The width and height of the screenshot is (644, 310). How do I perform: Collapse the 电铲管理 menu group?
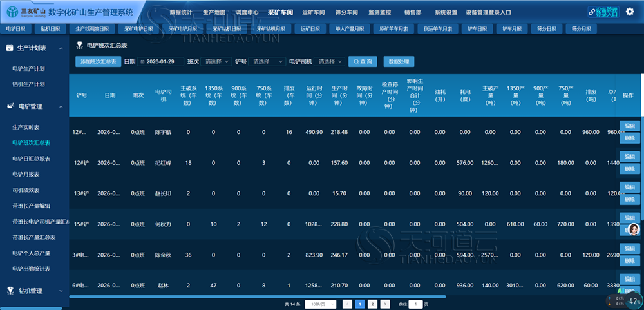(x=61, y=107)
